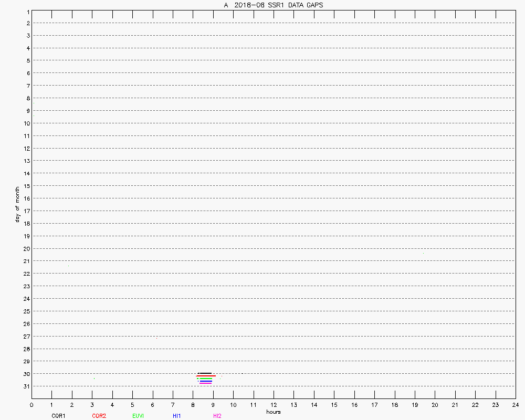Select the day 31 label on y-axis
Image resolution: width=525 pixels, height=420 pixels.
pyautogui.click(x=25, y=386)
